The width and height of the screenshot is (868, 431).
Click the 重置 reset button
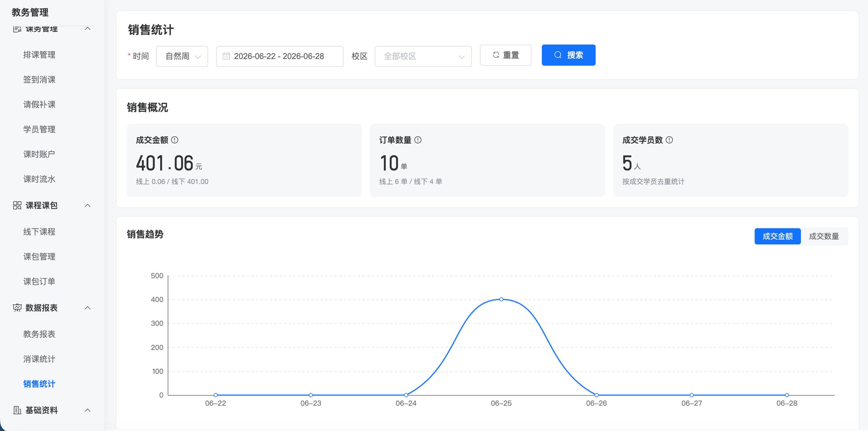click(x=505, y=55)
